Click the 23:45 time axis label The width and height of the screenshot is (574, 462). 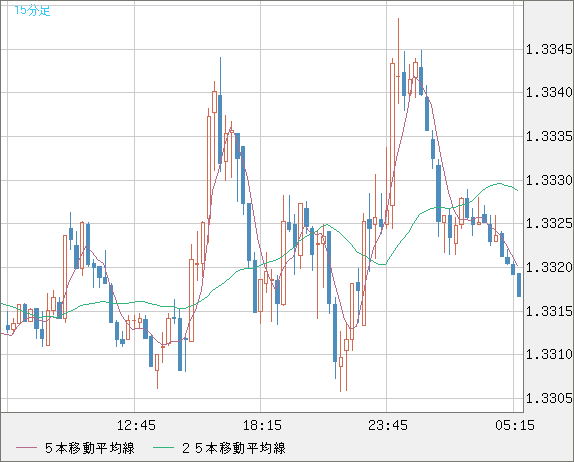(x=388, y=425)
